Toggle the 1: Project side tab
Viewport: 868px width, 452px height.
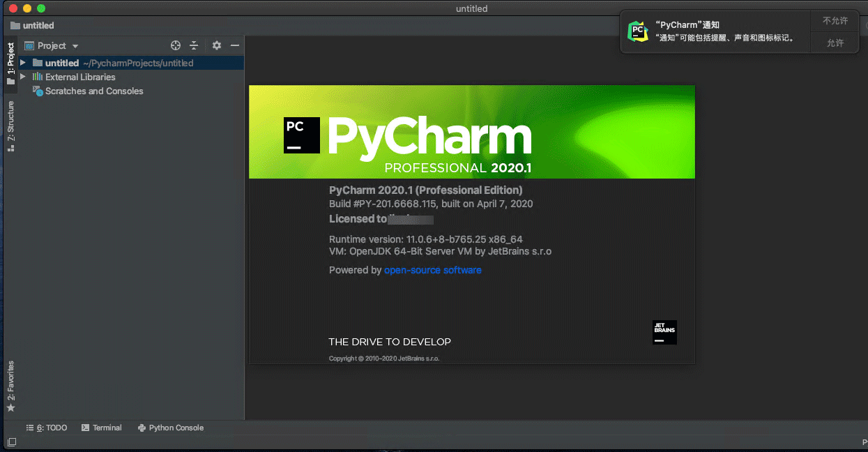(x=10, y=63)
